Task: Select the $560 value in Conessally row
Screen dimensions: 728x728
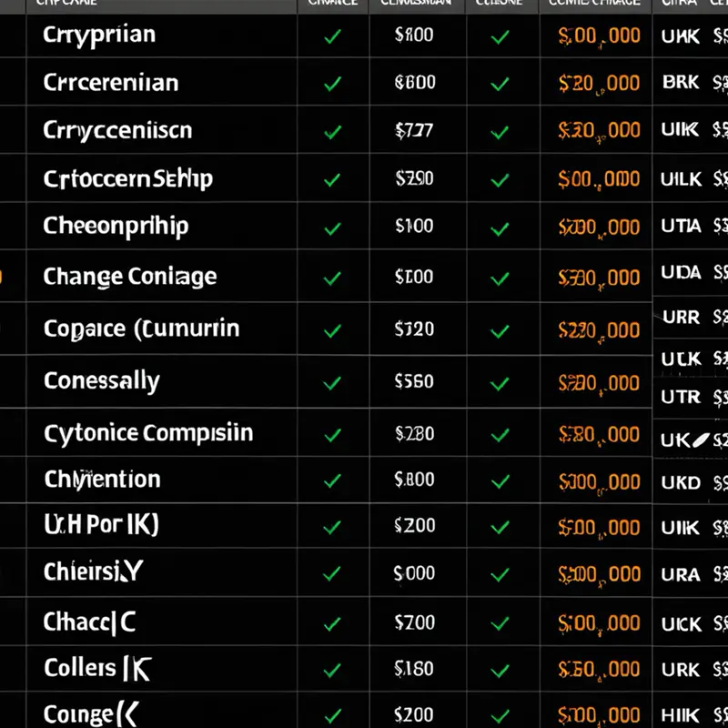Action: point(414,381)
